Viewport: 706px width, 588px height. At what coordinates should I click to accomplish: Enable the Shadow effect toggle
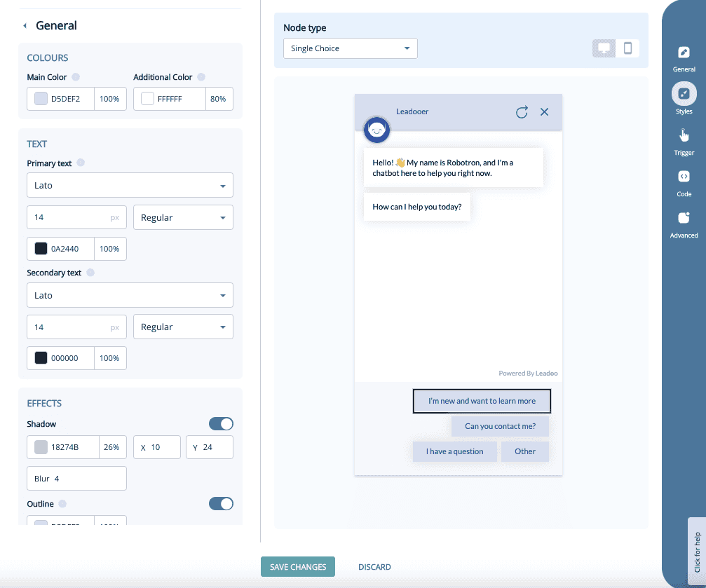coord(221,424)
